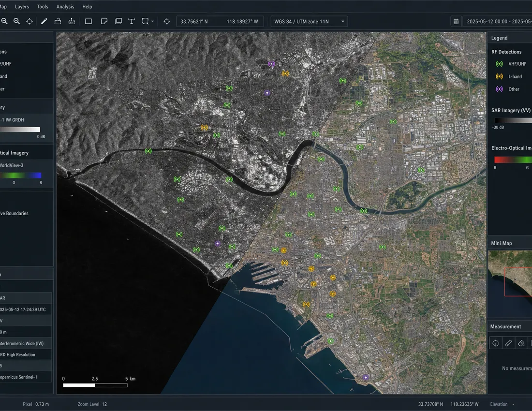Click the latitude field 33.75621° N
Screen dimensions: 532x411
(x=194, y=21)
